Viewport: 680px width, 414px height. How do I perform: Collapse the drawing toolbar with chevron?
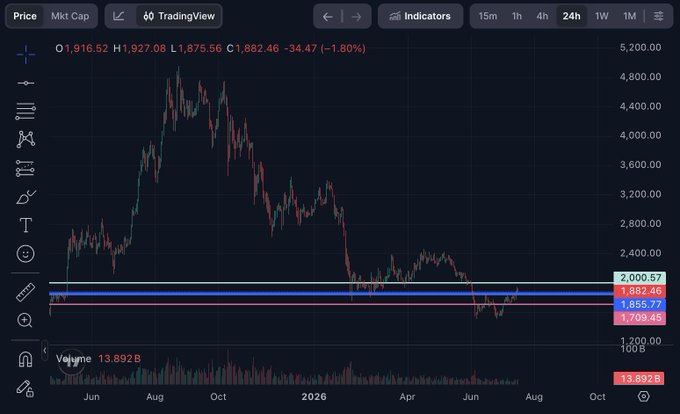click(x=45, y=350)
